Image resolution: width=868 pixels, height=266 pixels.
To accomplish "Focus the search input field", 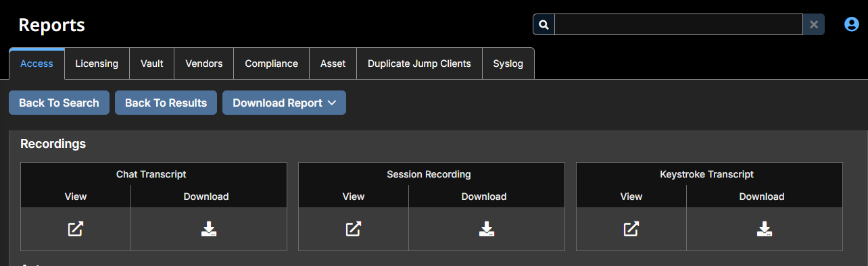I will [679, 24].
